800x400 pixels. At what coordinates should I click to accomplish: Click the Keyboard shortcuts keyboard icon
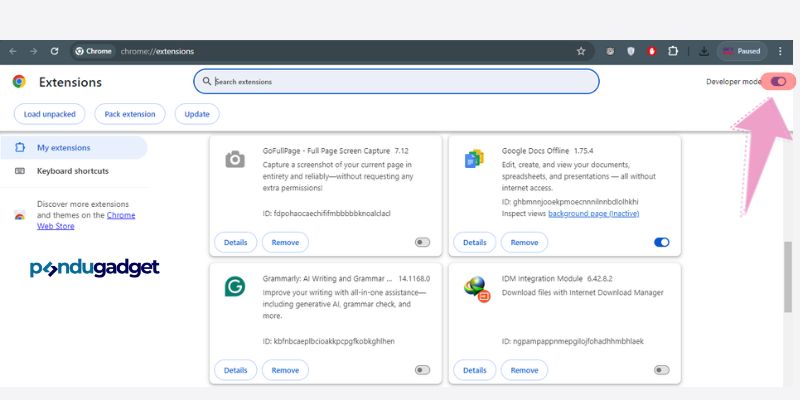[20, 171]
